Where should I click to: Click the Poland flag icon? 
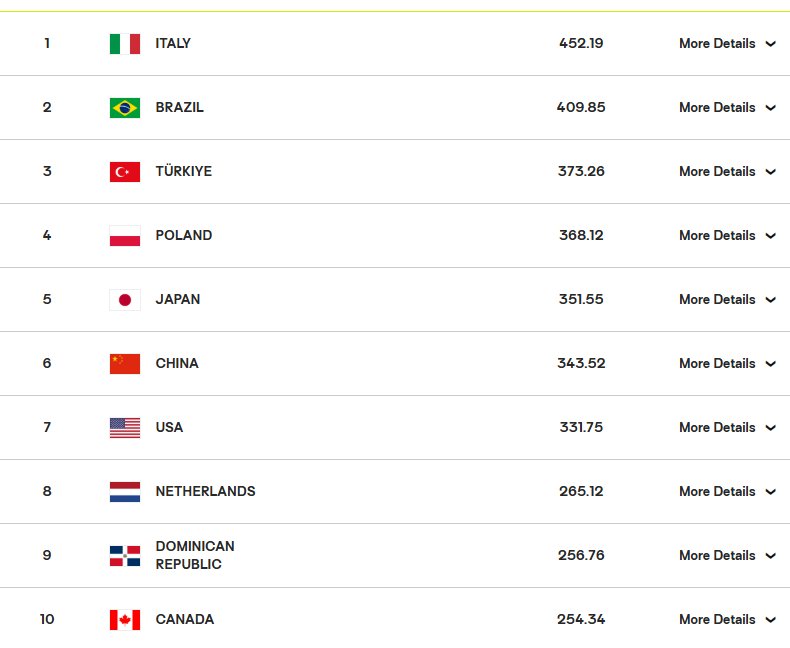(125, 236)
